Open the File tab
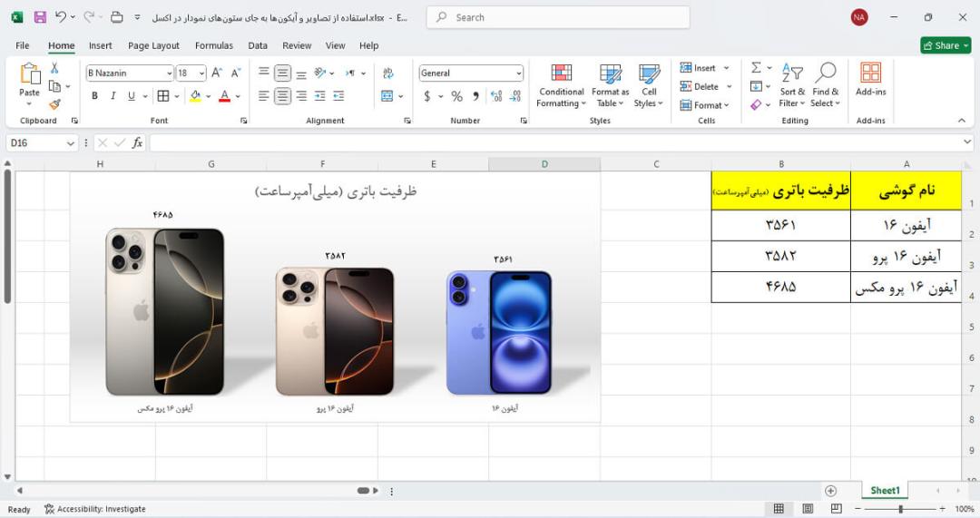This screenshot has width=980, height=518. (23, 45)
